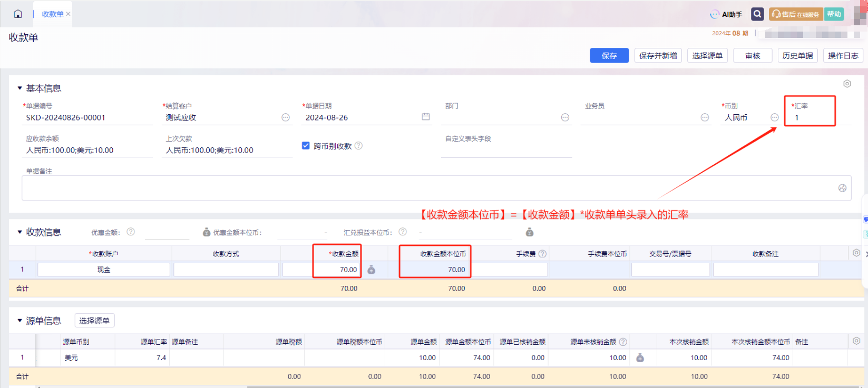The width and height of the screenshot is (868, 388).
Task: Click money bag icon in 源单信息 row
Action: pos(640,358)
